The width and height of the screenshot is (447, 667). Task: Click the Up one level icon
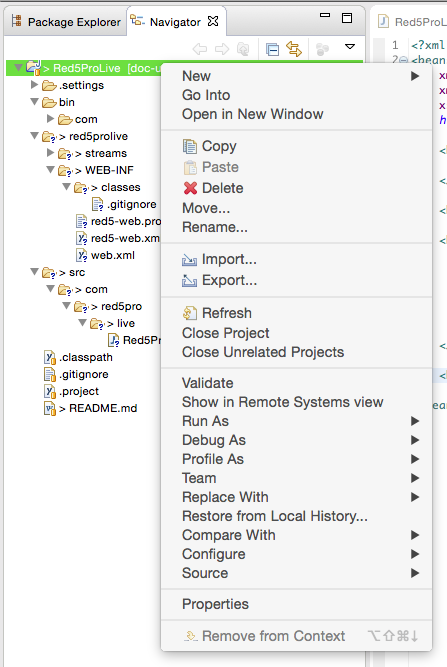(243, 49)
